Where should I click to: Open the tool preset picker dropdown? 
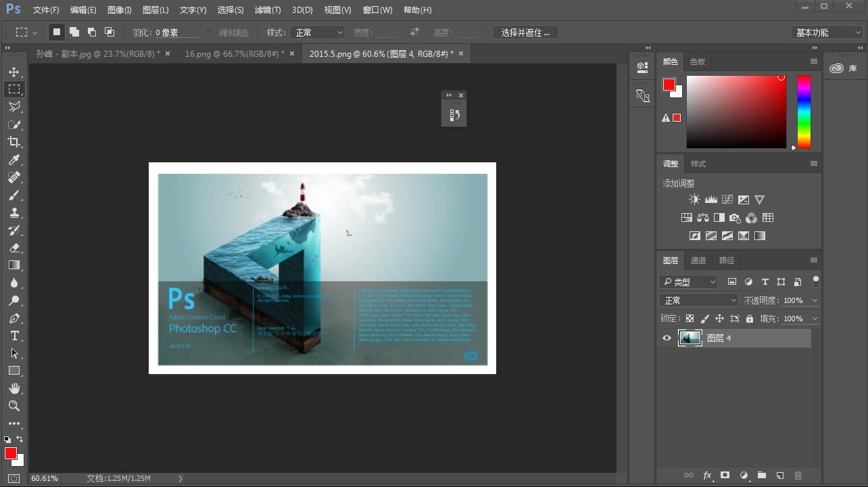(x=26, y=32)
